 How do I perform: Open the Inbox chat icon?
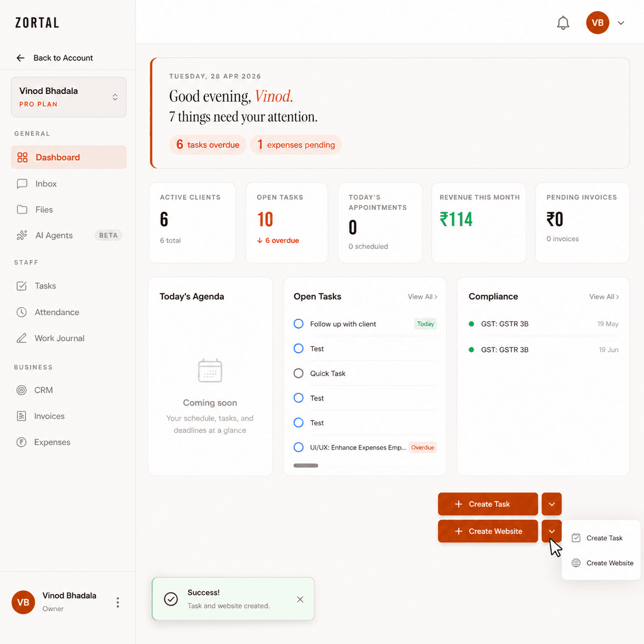(22, 183)
